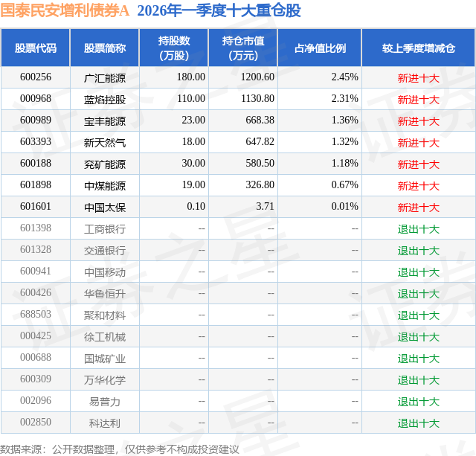This screenshot has width=476, height=456.
Task: Select stock code 601898
Action: pos(36,185)
